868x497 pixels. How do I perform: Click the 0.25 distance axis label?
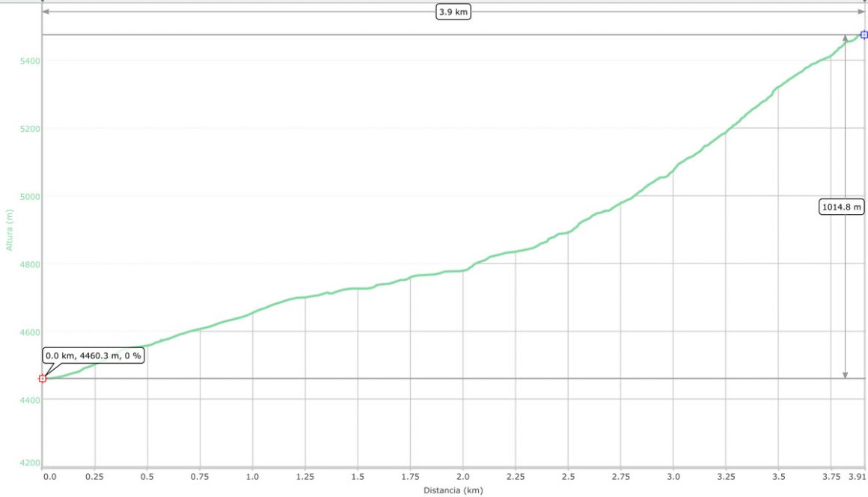[x=95, y=477]
